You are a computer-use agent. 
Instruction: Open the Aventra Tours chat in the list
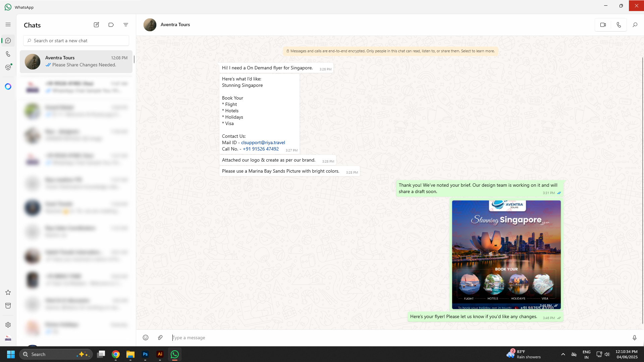76,62
